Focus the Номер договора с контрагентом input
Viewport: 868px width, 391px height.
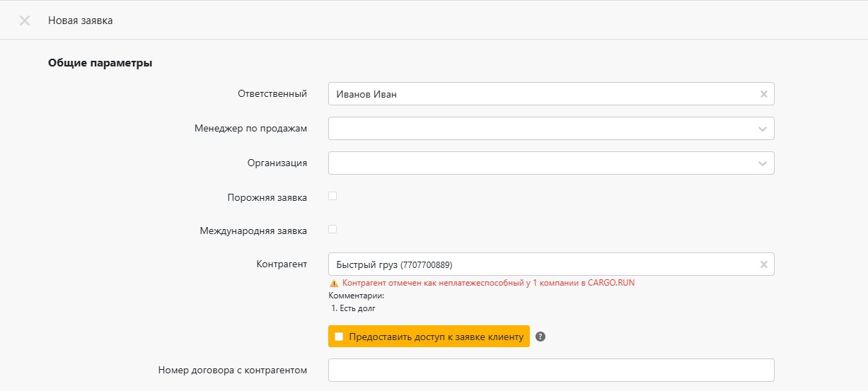[x=550, y=370]
